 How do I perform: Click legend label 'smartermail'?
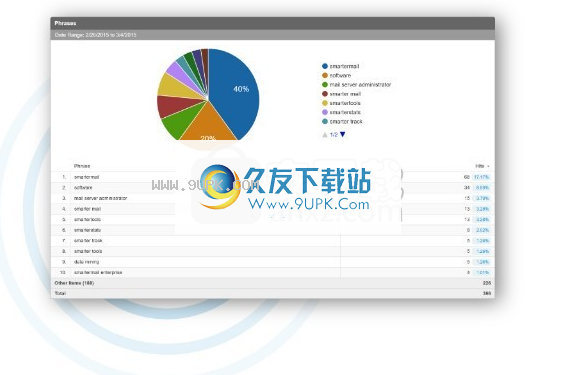tap(344, 66)
